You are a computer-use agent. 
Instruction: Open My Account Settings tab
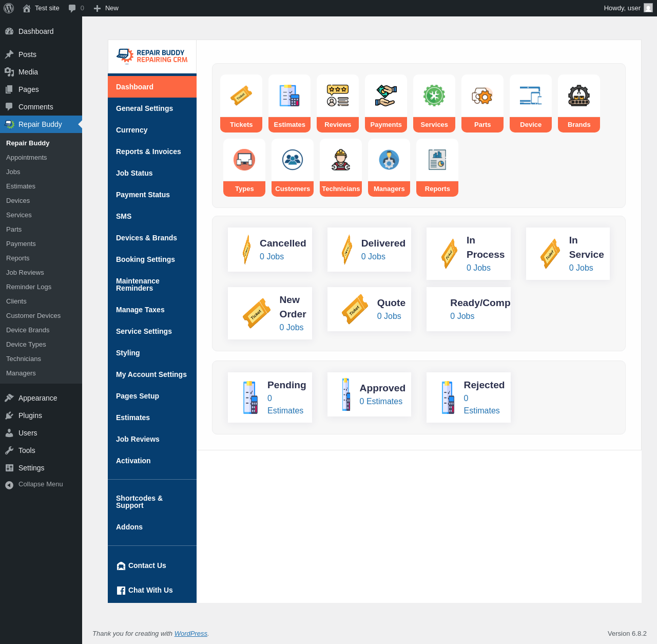coord(152,374)
